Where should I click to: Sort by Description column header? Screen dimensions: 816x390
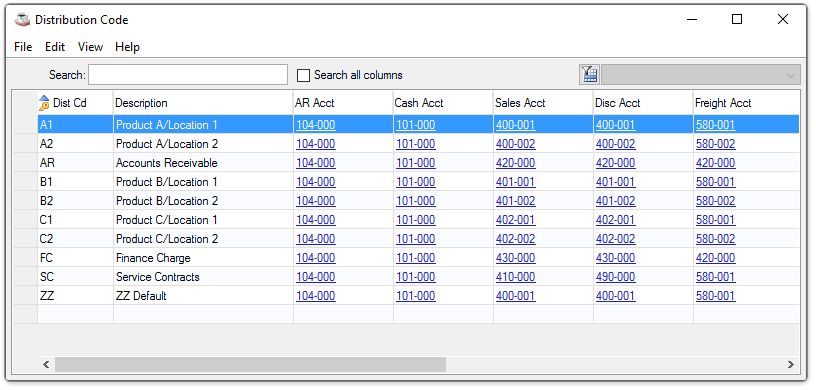203,103
